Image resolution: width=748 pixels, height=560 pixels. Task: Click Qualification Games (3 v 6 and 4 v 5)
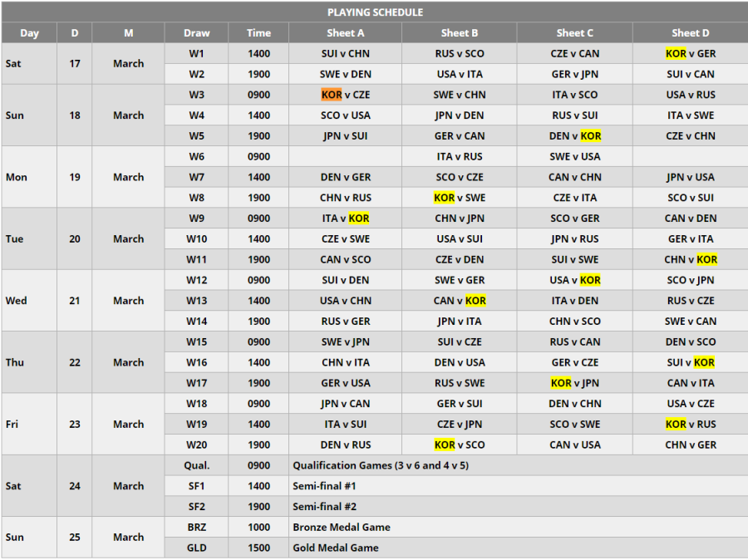pyautogui.click(x=381, y=465)
